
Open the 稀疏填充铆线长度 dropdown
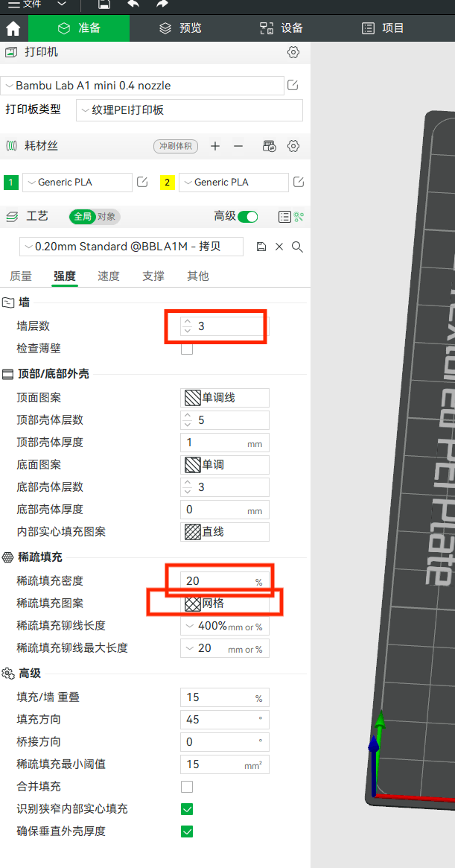pos(225,626)
